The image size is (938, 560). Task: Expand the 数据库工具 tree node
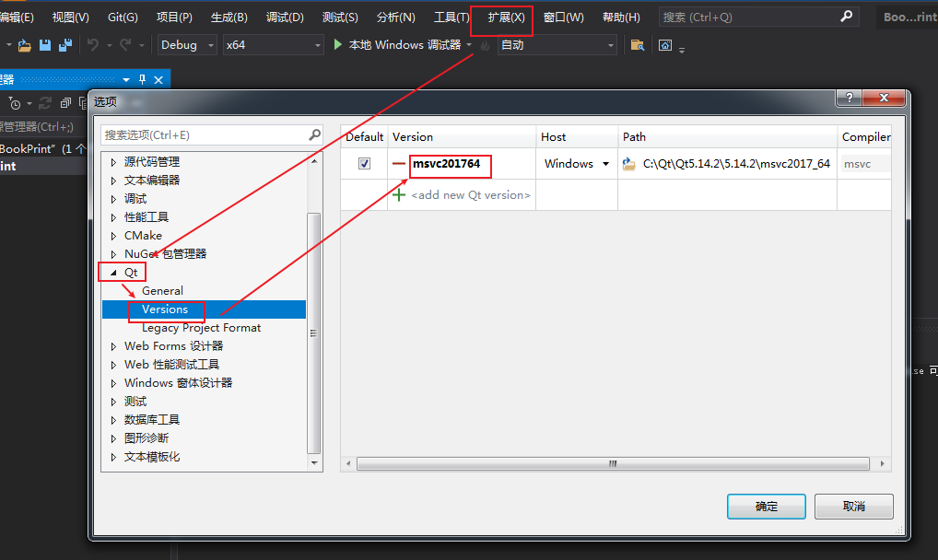(113, 420)
